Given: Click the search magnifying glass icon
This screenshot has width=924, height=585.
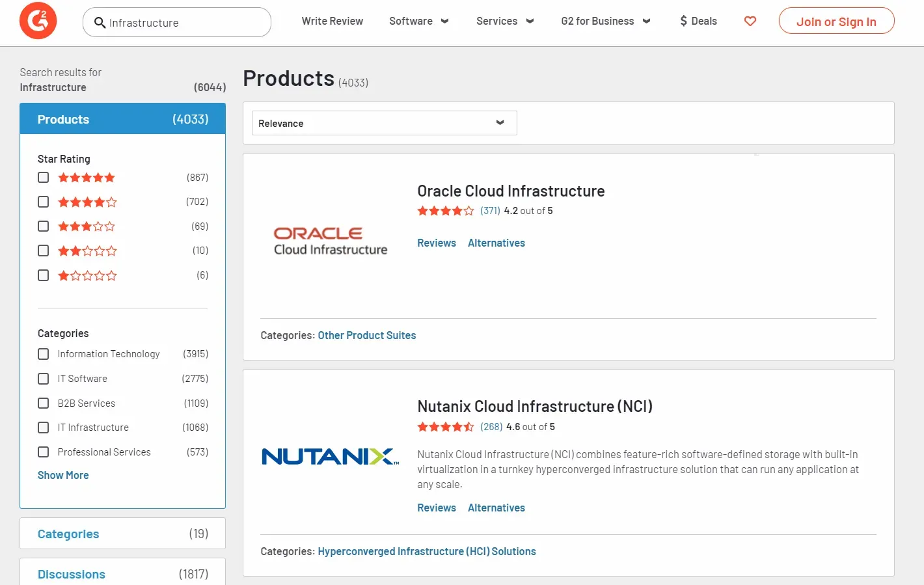Looking at the screenshot, I should click(100, 22).
